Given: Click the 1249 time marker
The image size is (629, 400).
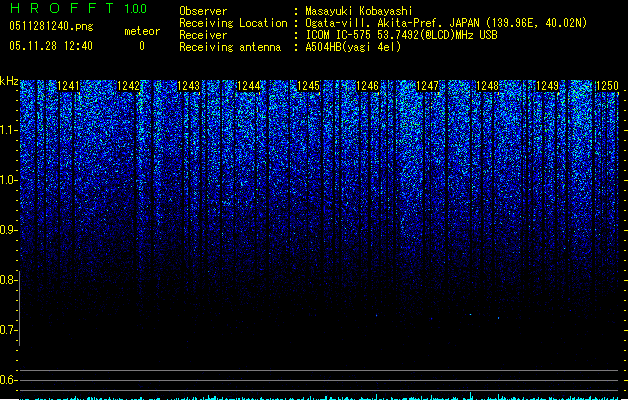Looking at the screenshot, I should click(548, 86).
